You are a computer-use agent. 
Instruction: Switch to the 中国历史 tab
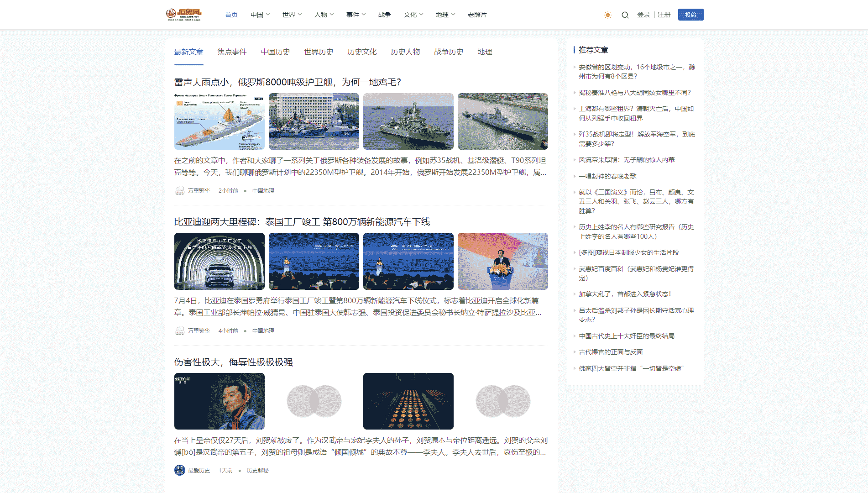[275, 52]
